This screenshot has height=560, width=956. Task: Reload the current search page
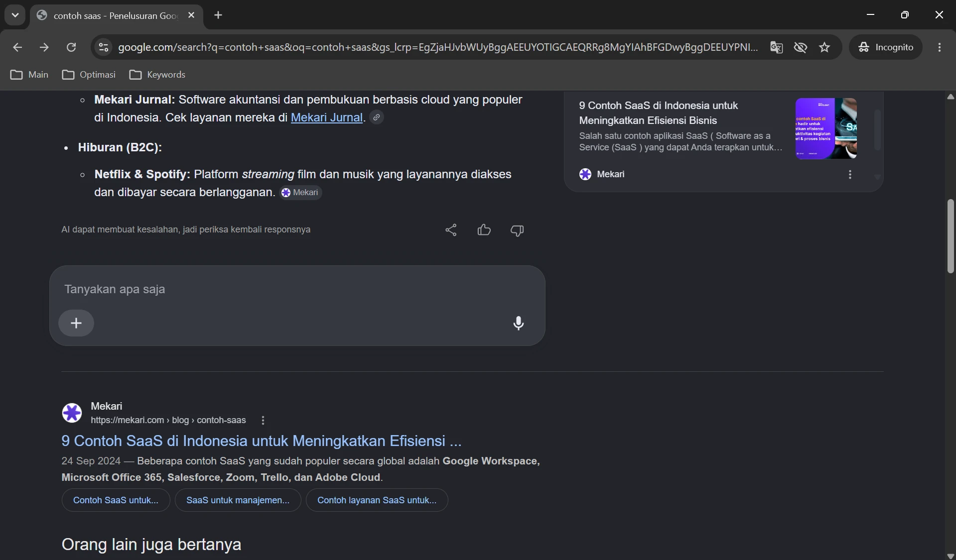[x=71, y=47]
